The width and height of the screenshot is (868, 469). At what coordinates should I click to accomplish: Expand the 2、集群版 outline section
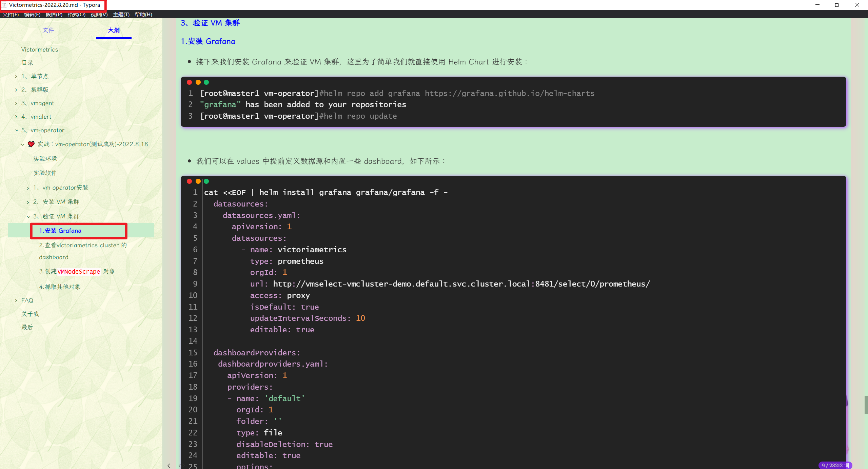[16, 90]
